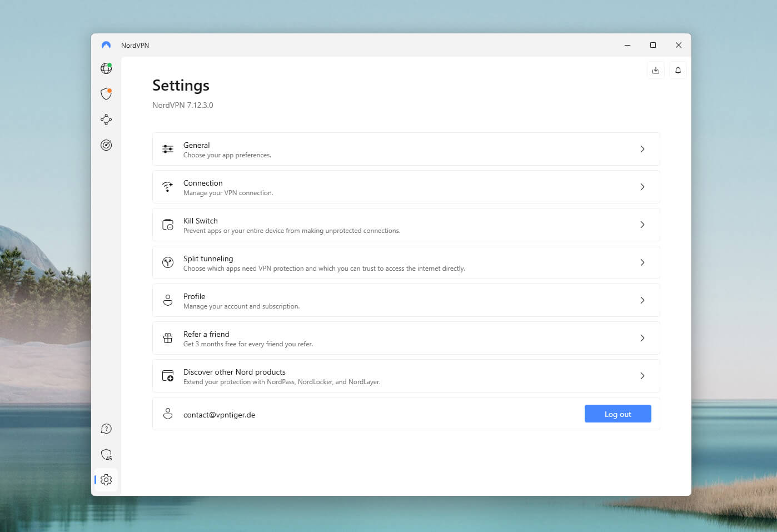
Task: Click the Log out button
Action: [618, 414]
